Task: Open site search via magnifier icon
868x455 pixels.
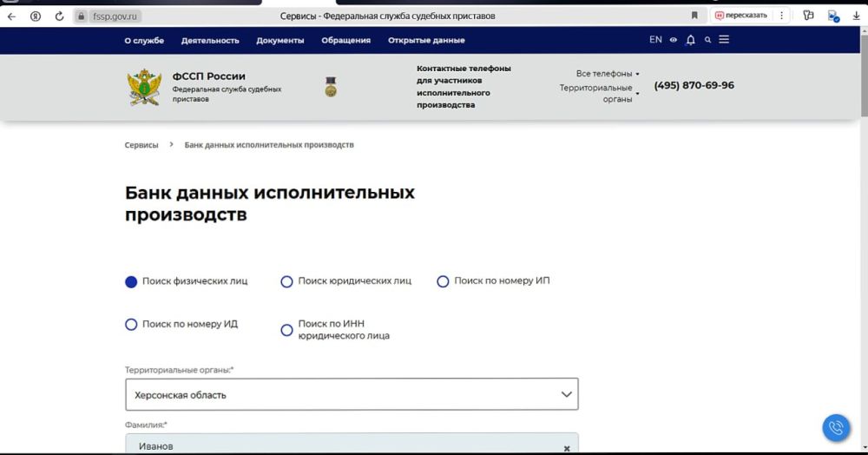Action: pos(708,40)
